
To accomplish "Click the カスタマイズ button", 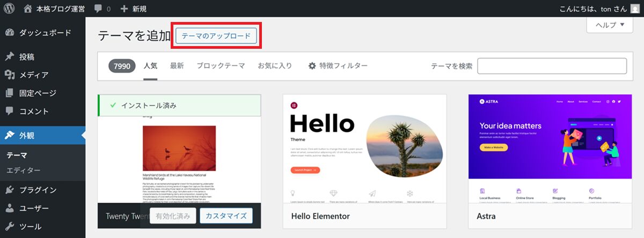I will tap(226, 216).
